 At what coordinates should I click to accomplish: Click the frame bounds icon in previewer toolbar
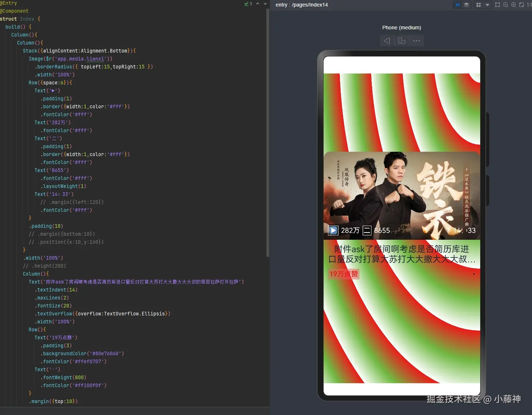pyautogui.click(x=498, y=5)
